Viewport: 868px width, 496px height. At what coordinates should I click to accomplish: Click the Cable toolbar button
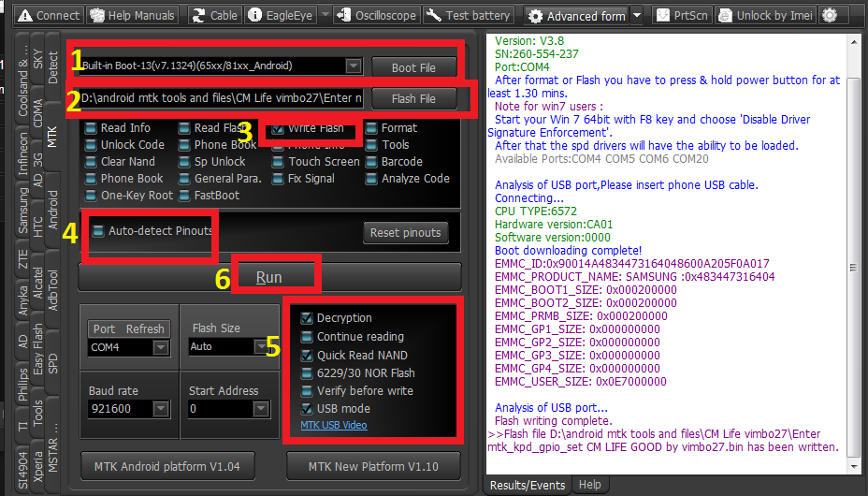pos(214,15)
